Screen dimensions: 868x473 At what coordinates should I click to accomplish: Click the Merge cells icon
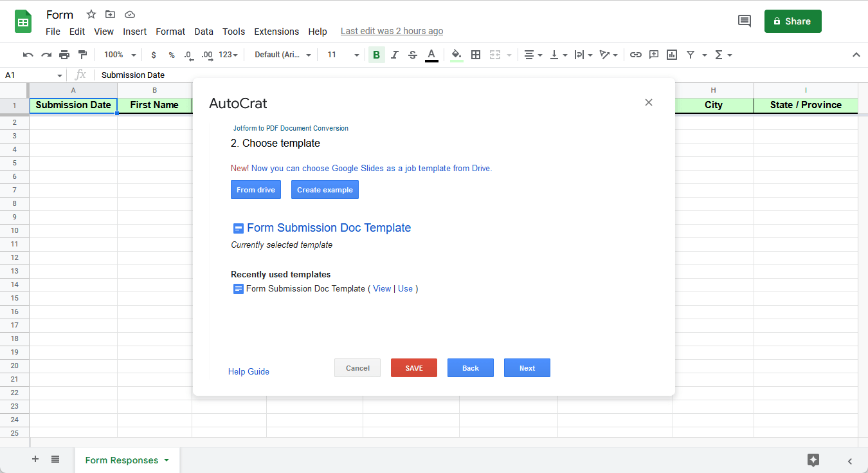point(494,55)
